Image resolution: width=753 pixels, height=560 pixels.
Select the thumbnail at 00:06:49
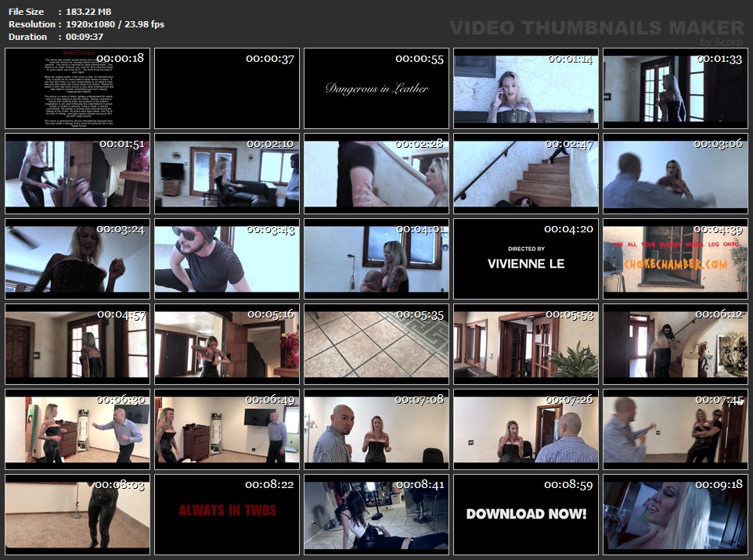tap(227, 429)
